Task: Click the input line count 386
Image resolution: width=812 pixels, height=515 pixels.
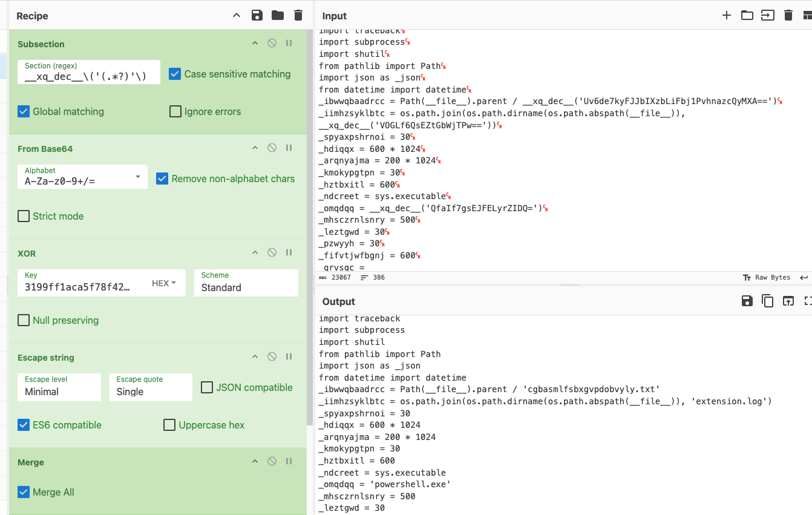Action: (x=372, y=277)
